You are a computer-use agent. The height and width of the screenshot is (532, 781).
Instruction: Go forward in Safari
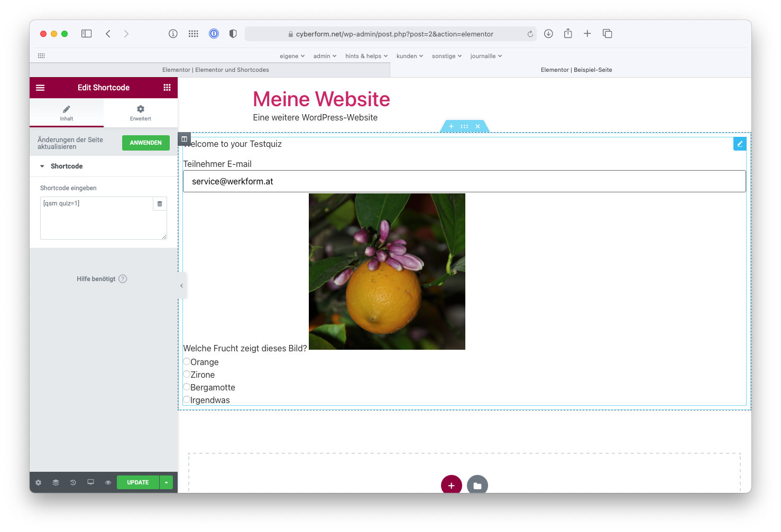point(126,34)
